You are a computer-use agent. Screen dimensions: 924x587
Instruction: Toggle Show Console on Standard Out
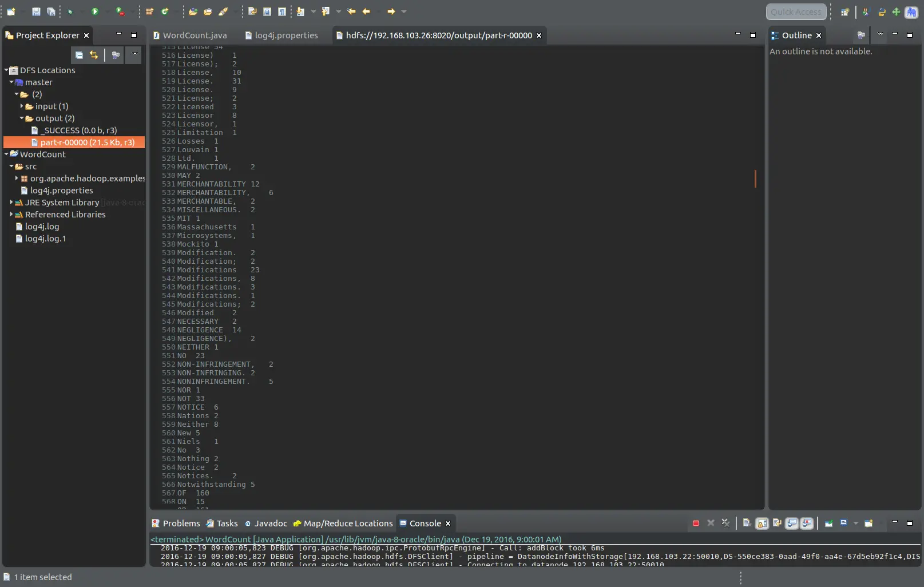pyautogui.click(x=792, y=523)
